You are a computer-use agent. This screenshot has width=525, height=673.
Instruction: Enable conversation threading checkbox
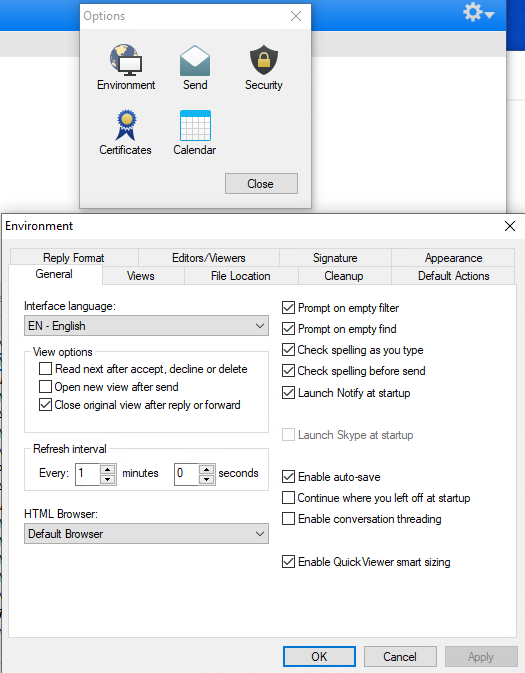point(288,518)
